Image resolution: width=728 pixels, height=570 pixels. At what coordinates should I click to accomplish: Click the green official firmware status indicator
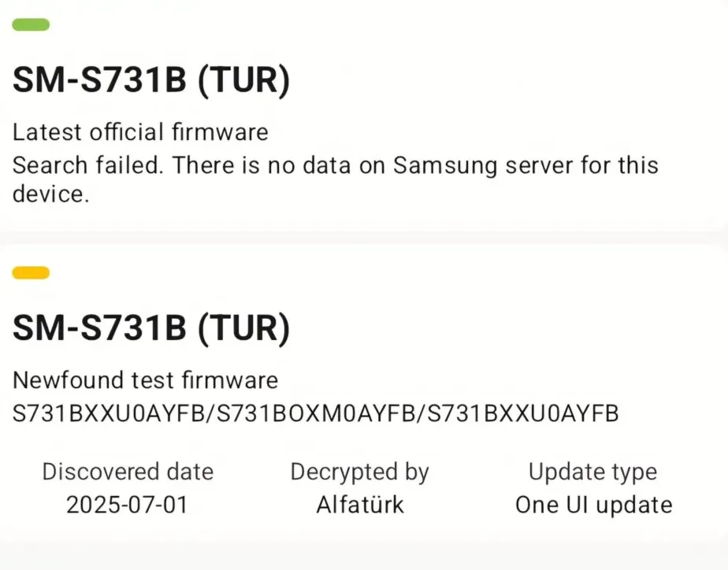(x=30, y=24)
